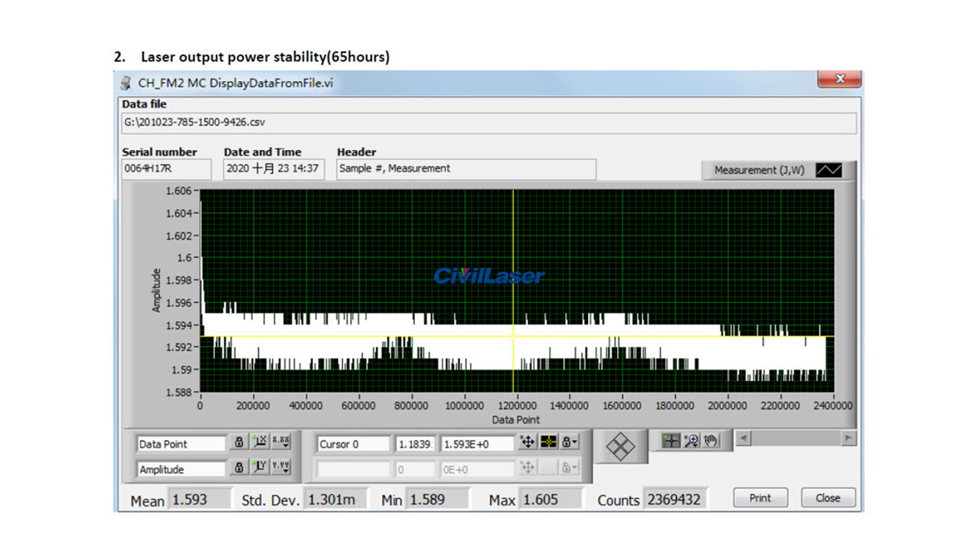
Task: Click the Cursor 0 name field
Action: (x=352, y=444)
